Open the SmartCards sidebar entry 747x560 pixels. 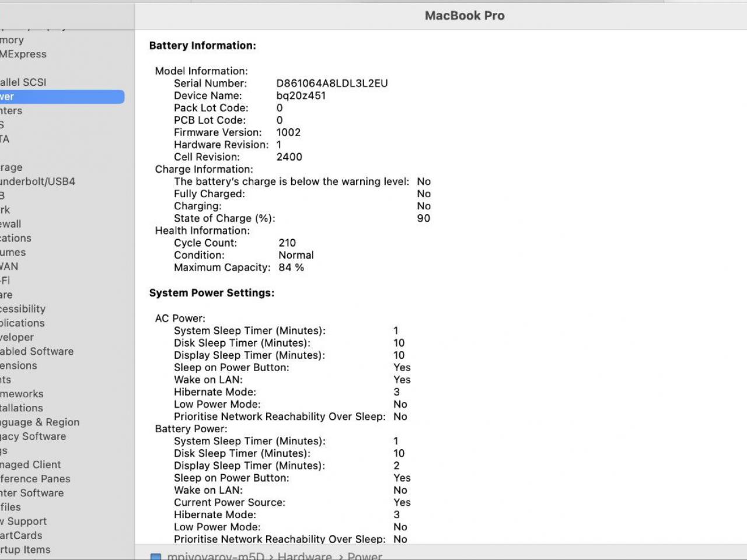tap(21, 535)
